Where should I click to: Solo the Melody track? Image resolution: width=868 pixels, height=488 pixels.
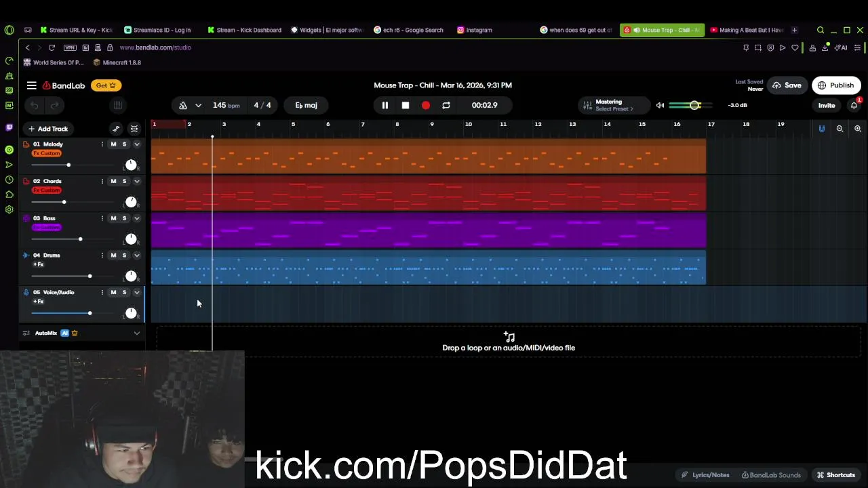tap(124, 144)
